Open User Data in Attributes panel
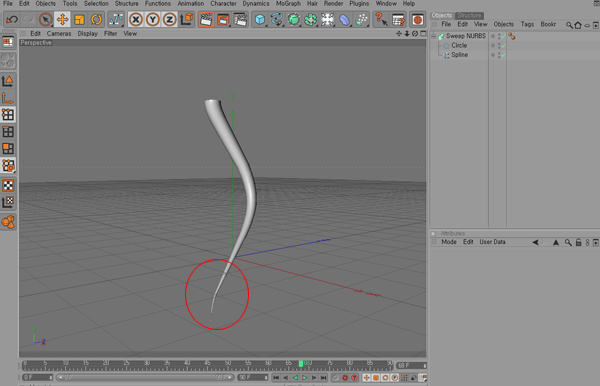Screen dimensions: 600x386 coord(492,242)
